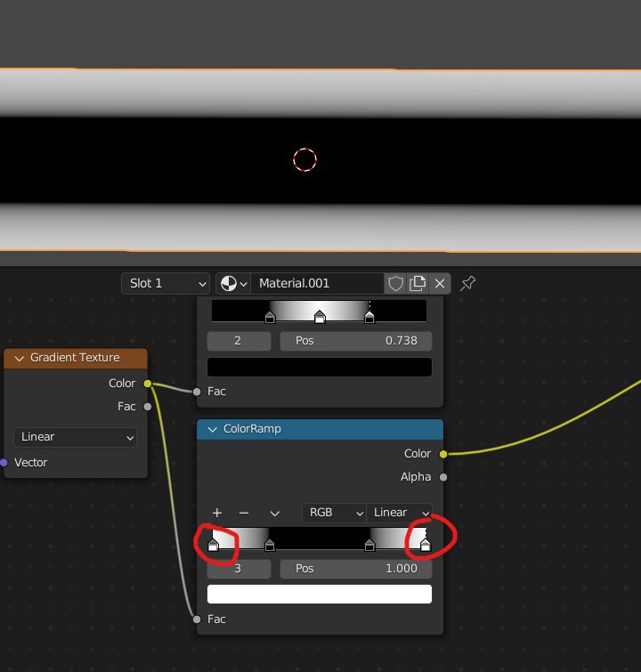Open the color ramp tools chevron menu
641x672 pixels.
(x=275, y=513)
